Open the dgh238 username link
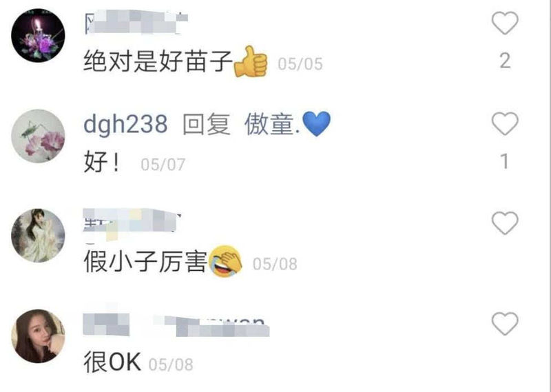Screen dimensions: 551x392 coord(125,124)
